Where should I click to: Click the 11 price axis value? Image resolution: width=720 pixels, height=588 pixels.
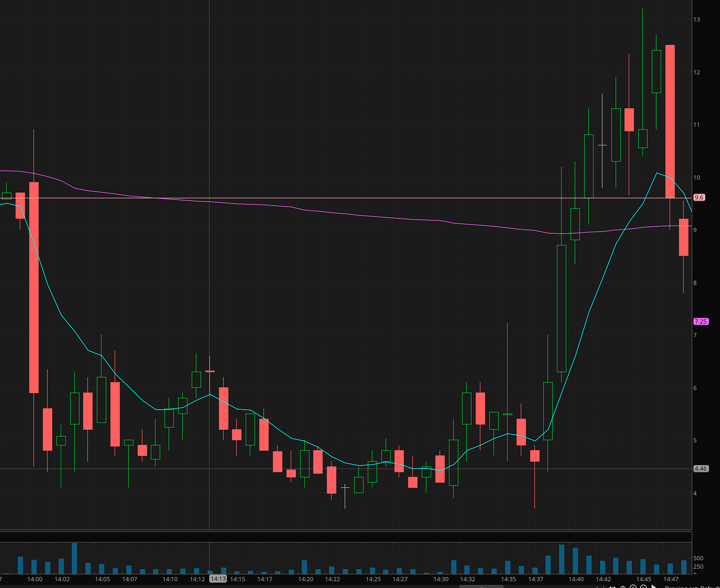pyautogui.click(x=697, y=125)
